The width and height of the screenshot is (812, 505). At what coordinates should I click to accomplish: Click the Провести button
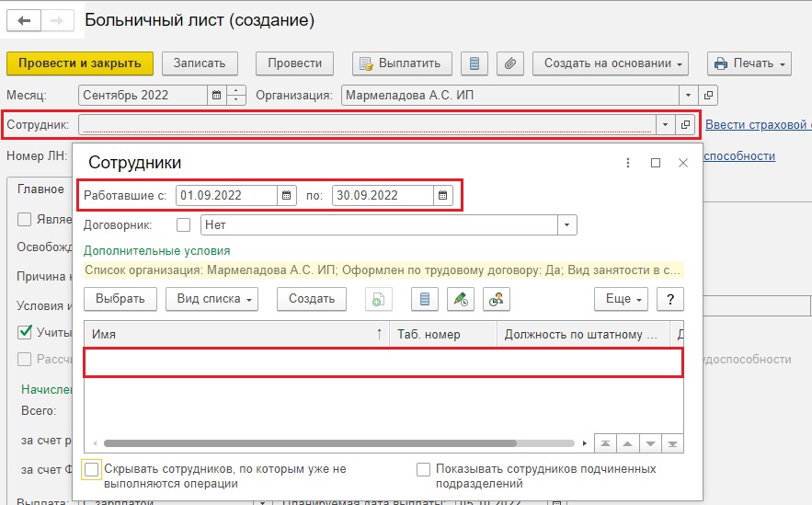click(x=294, y=63)
